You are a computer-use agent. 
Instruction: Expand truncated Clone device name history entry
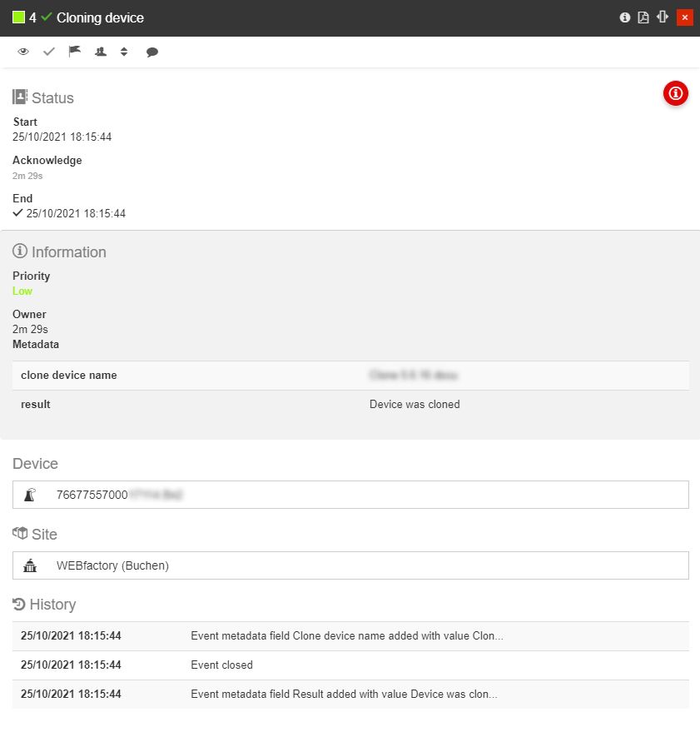[x=347, y=636]
